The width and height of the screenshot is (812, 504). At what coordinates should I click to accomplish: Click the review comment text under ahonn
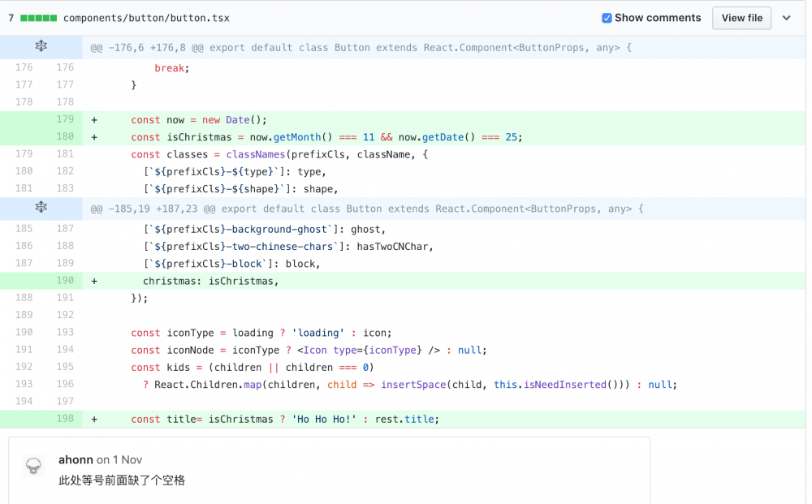(x=122, y=480)
